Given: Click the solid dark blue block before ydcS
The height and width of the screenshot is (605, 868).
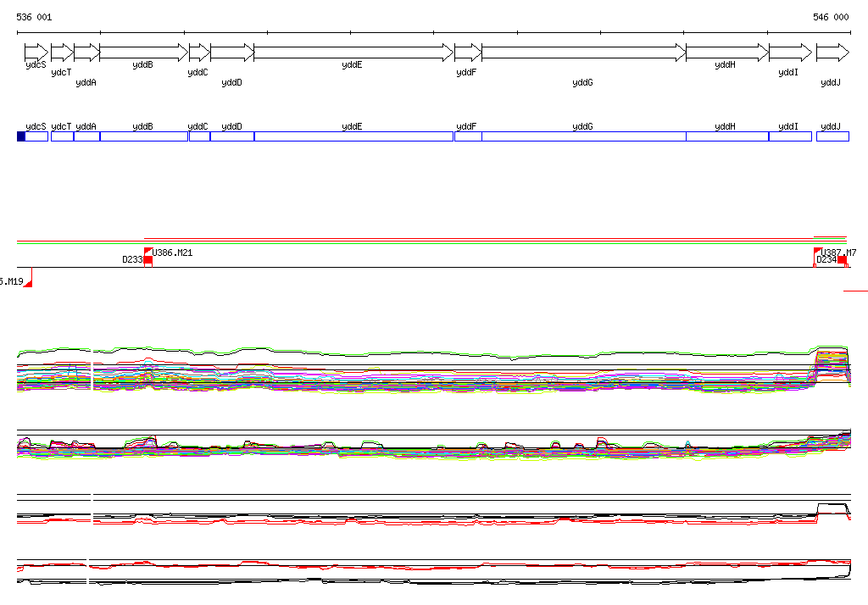Looking at the screenshot, I should pyautogui.click(x=21, y=136).
